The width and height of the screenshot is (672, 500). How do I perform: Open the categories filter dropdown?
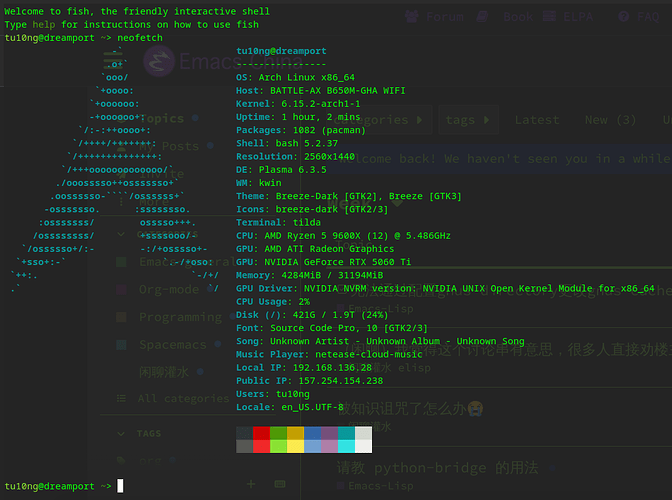point(378,120)
